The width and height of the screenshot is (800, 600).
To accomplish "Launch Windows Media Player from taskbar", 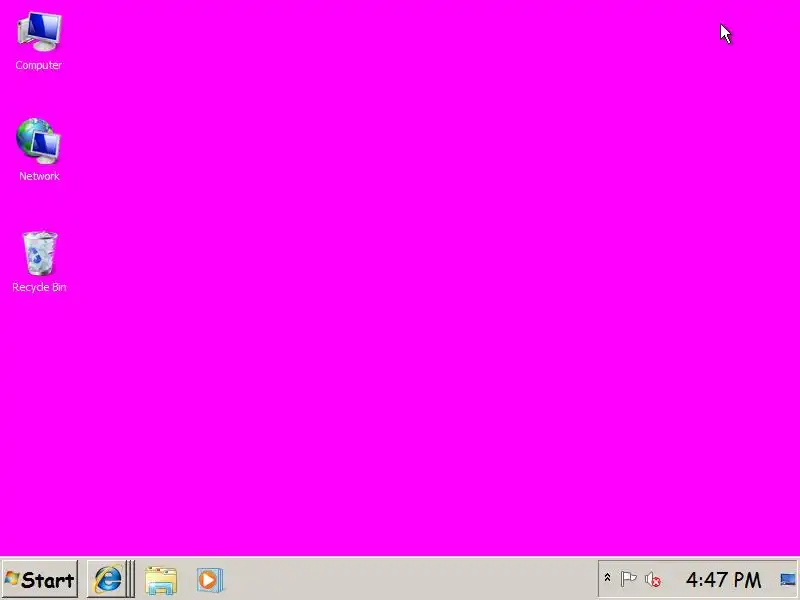I will (x=209, y=580).
